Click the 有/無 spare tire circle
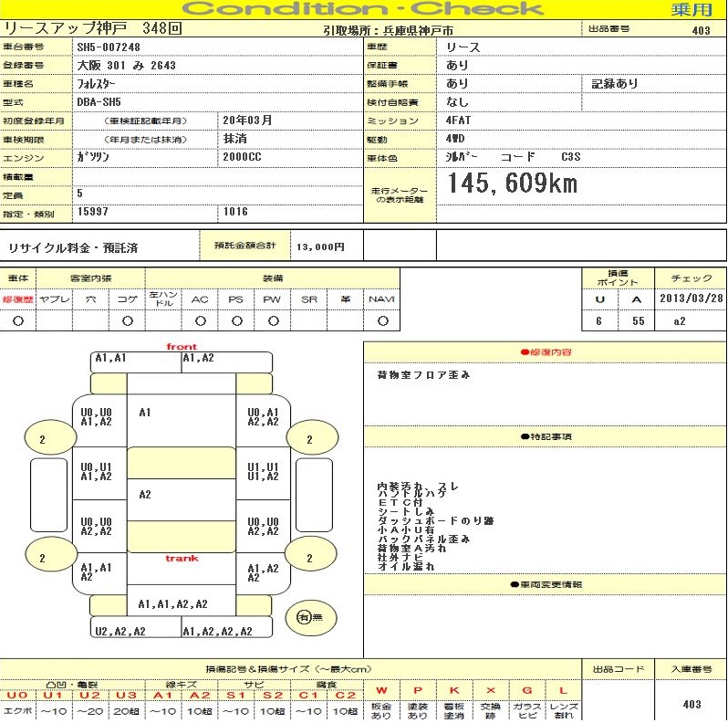The width and height of the screenshot is (728, 723). [305, 618]
